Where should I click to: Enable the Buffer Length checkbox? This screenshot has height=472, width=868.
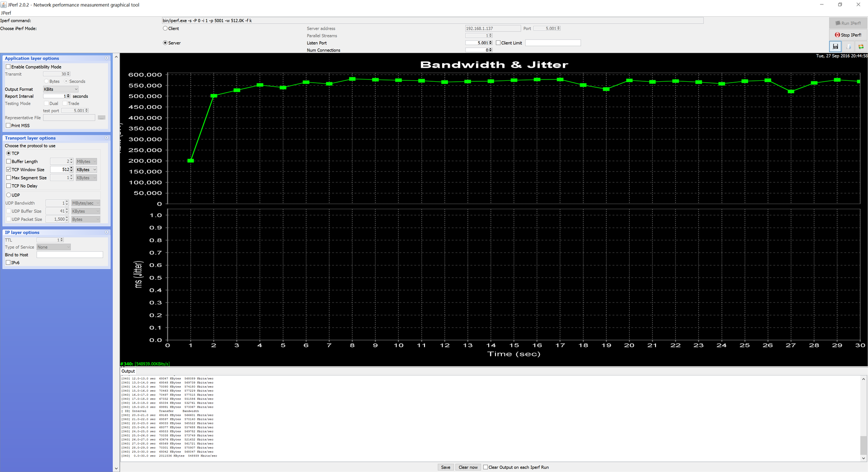[x=9, y=161]
